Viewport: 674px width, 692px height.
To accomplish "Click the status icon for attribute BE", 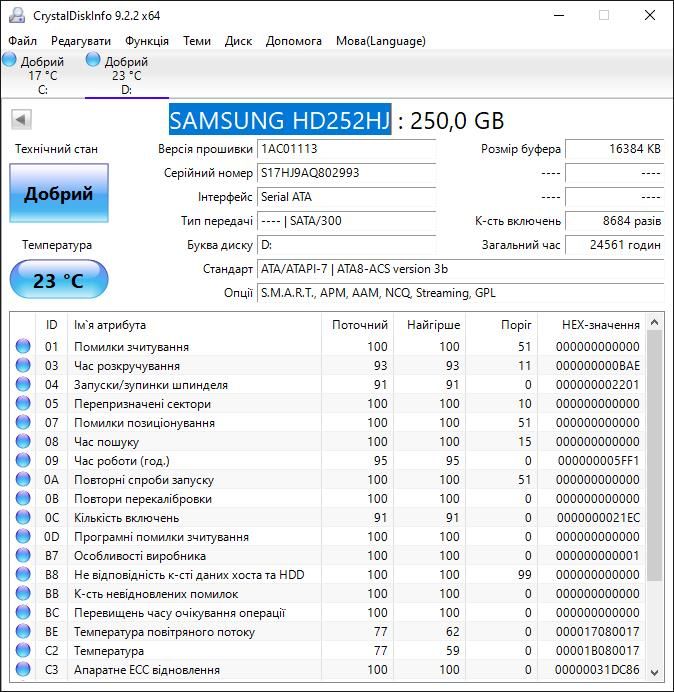I will (23, 631).
